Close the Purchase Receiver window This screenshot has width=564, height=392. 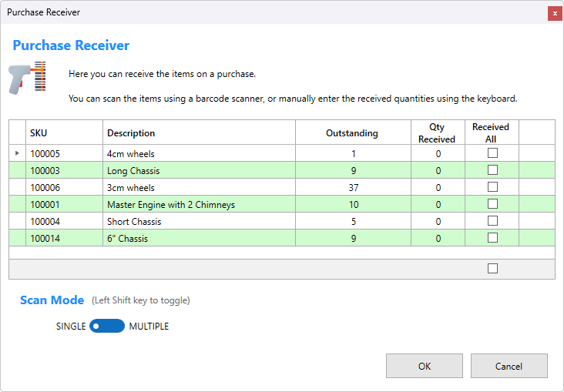(x=554, y=13)
